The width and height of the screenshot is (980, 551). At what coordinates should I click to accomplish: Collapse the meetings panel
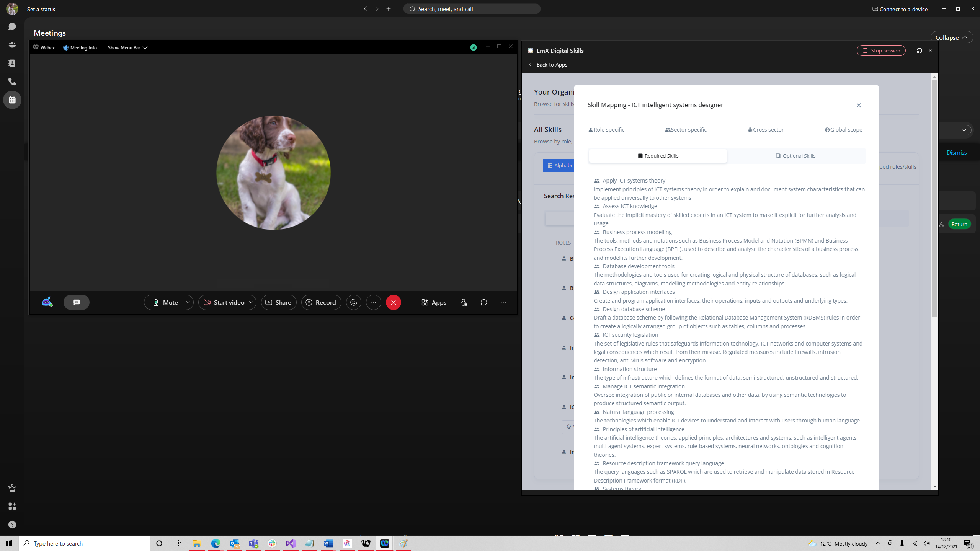pos(951,37)
